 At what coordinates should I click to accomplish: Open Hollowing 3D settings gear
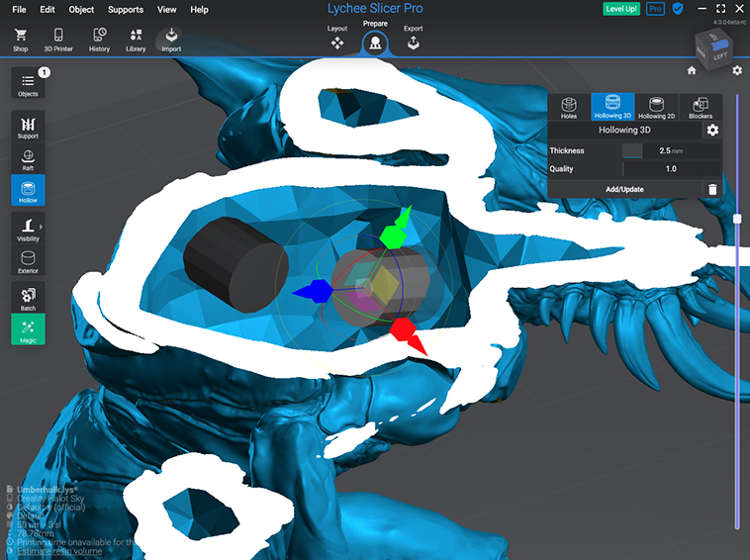[x=712, y=130]
